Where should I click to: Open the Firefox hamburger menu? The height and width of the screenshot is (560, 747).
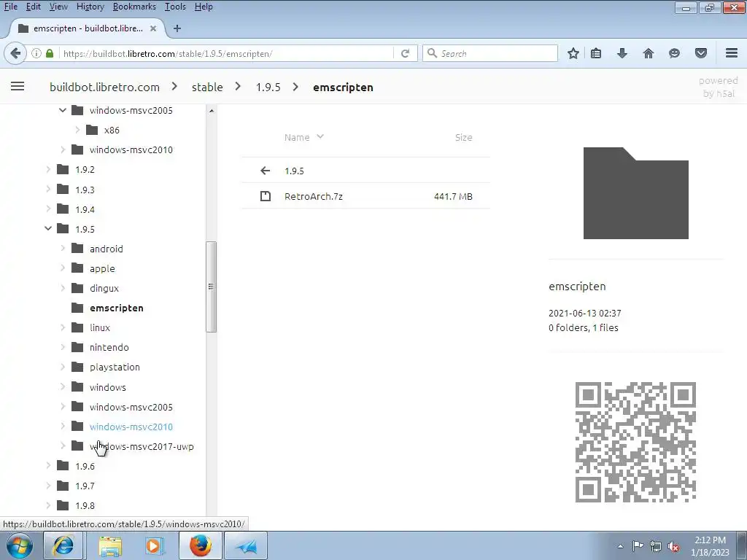[732, 53]
